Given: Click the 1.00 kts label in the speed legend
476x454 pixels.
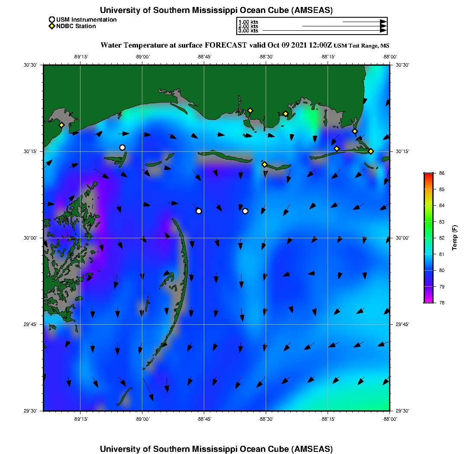Looking at the screenshot, I should click(248, 22).
